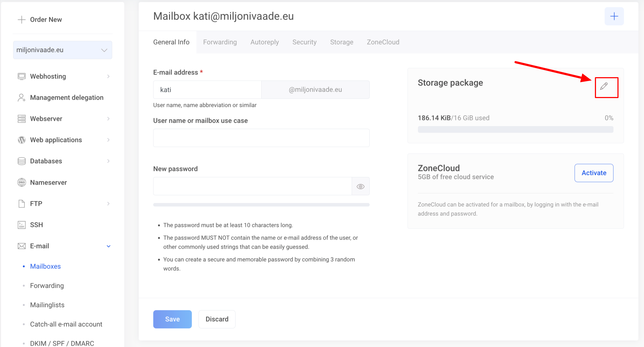Click the Webhosting monitor icon in sidebar
Viewport: 644px width, 347px height.
point(21,76)
